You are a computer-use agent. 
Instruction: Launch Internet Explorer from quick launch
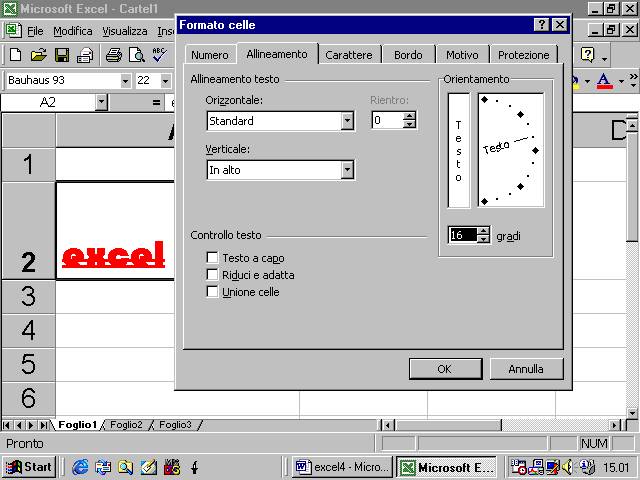(x=80, y=467)
